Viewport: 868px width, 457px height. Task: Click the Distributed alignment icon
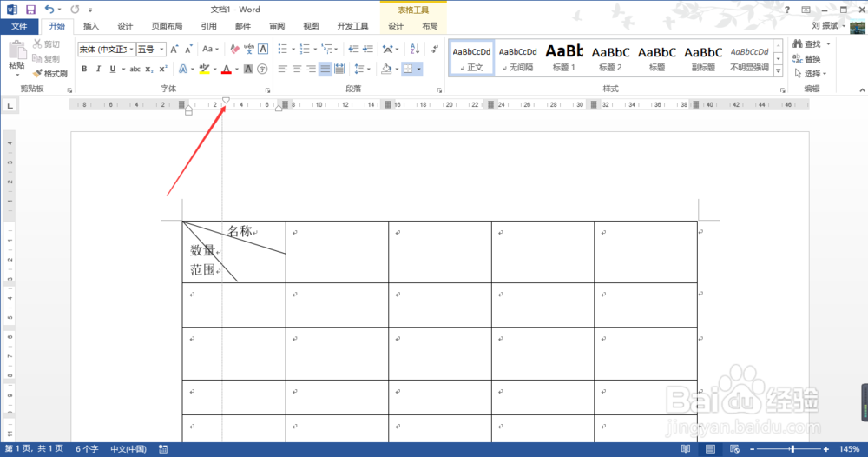(x=339, y=70)
